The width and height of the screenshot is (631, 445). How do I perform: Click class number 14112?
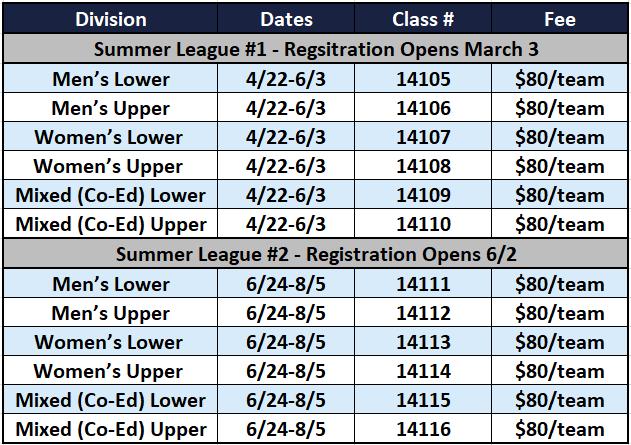pos(423,313)
